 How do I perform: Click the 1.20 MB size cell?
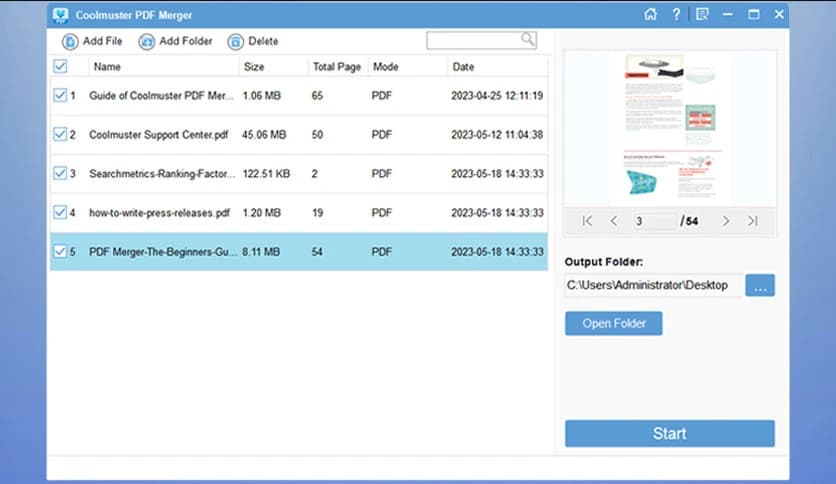click(x=261, y=213)
